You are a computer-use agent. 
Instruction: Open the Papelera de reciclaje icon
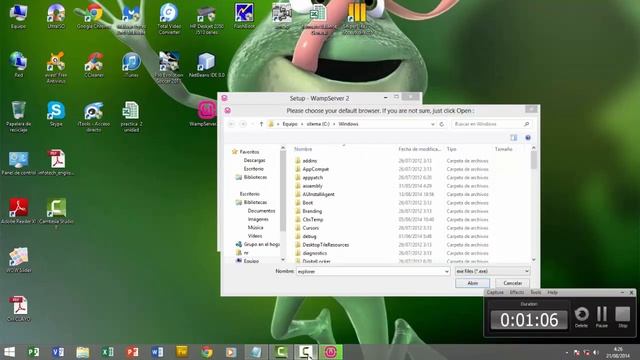[18, 117]
